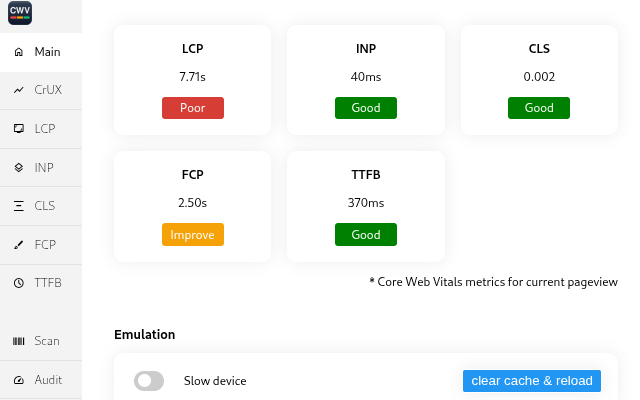Click the FCP Improve status badge

tap(193, 235)
